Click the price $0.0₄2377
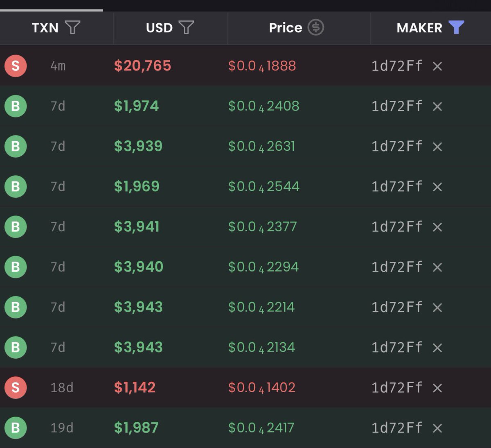The width and height of the screenshot is (491, 448). 262,226
